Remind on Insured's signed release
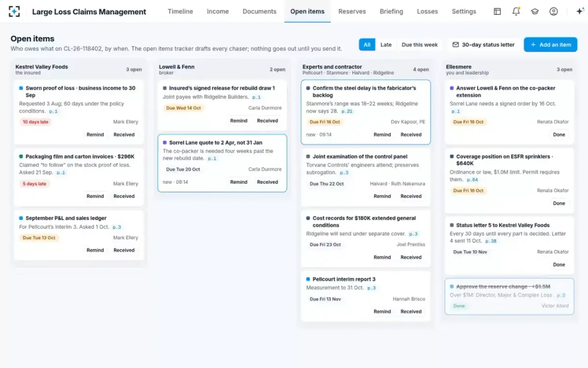This screenshot has height=368, width=588. (x=239, y=121)
